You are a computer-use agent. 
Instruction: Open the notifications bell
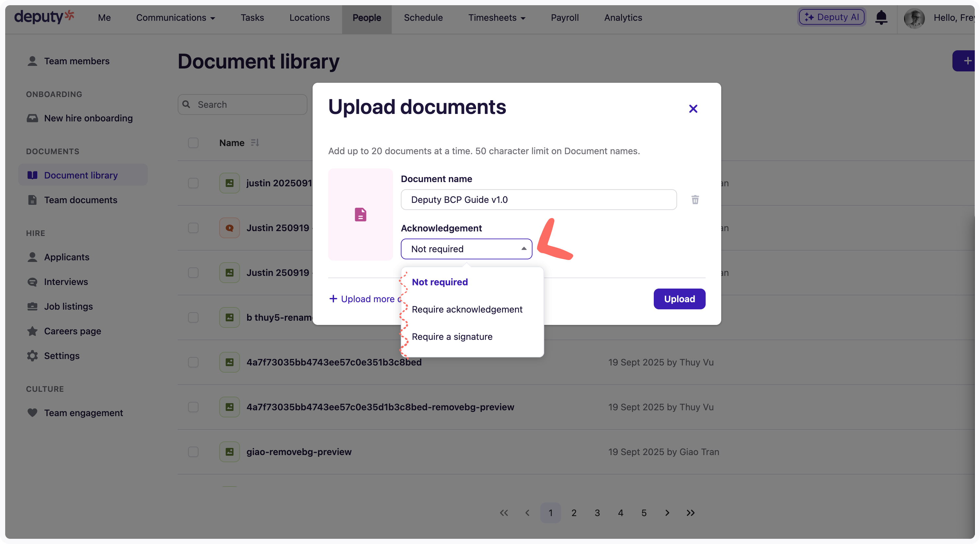point(881,18)
